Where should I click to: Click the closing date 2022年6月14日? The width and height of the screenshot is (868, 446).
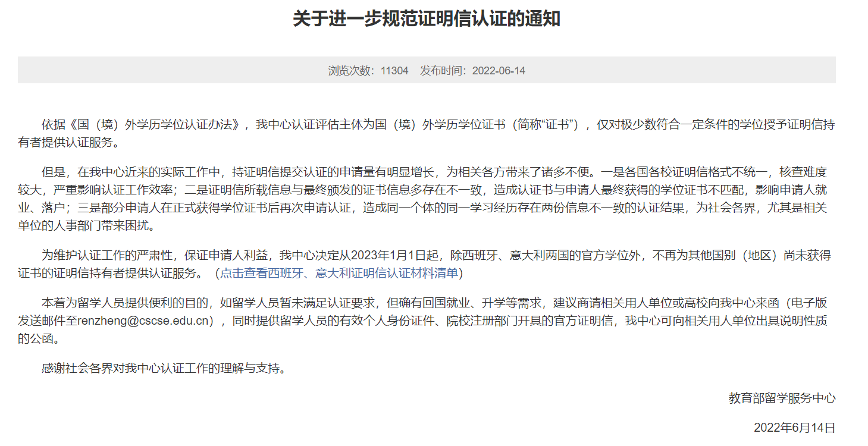click(794, 428)
